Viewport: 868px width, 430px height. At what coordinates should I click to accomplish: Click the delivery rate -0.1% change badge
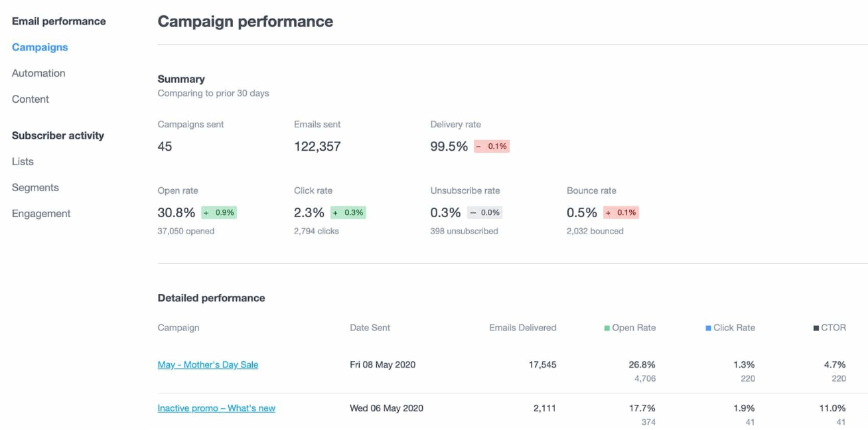[492, 146]
